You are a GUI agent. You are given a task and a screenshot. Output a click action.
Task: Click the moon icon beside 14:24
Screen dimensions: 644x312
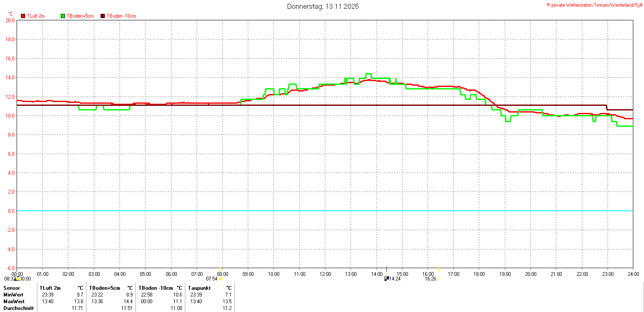(386, 278)
